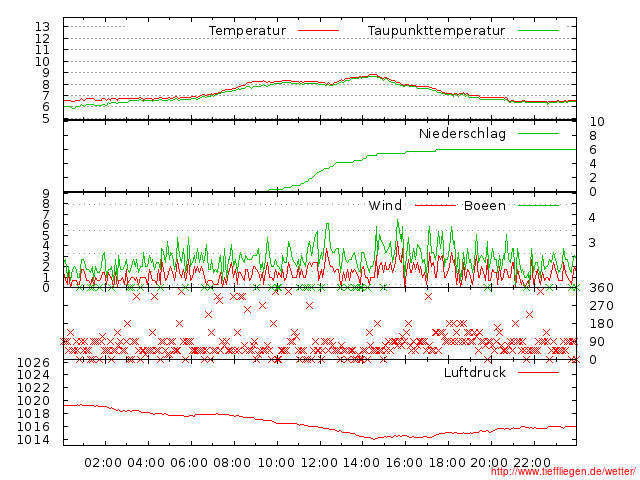Click the 22:00 time axis label
Screen dimensions: 640x480
point(532,463)
